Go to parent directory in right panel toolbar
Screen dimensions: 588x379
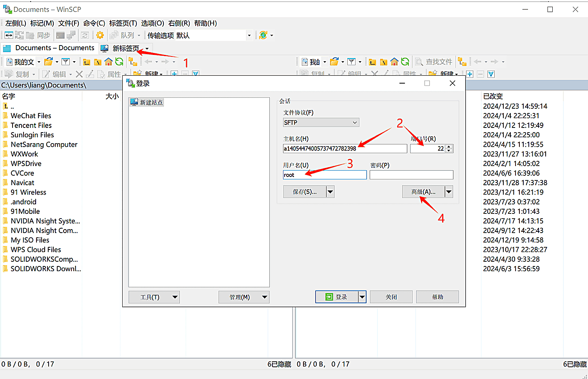372,62
